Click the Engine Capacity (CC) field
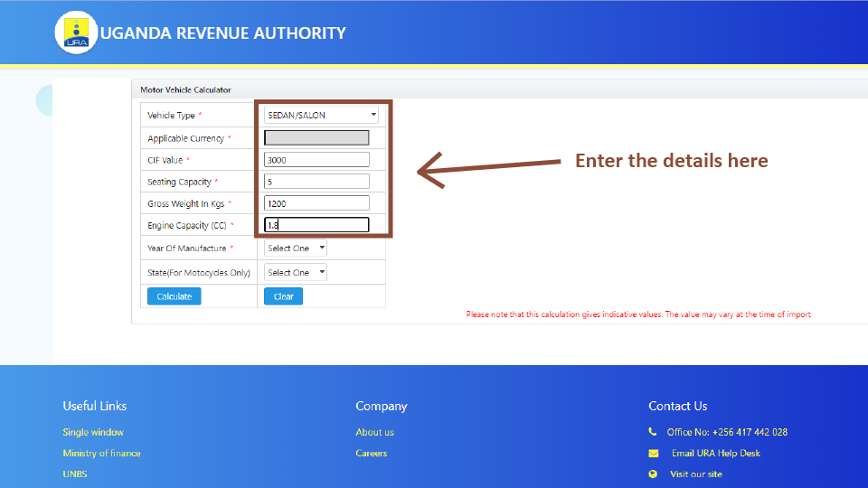The width and height of the screenshot is (868, 488). pyautogui.click(x=316, y=225)
